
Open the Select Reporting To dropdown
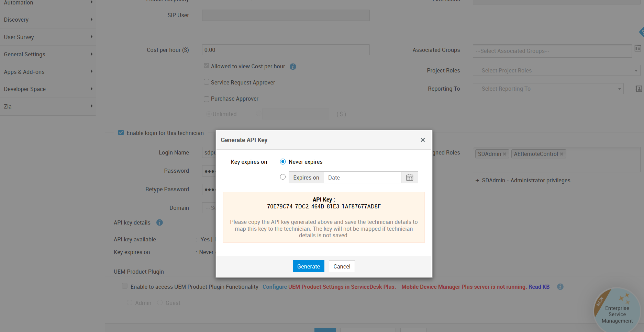click(x=548, y=89)
